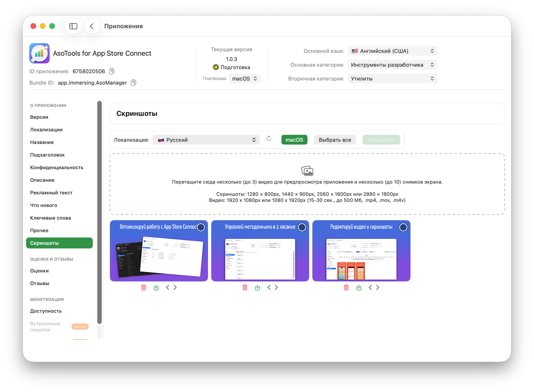Click the green macOS platform button

click(x=294, y=140)
